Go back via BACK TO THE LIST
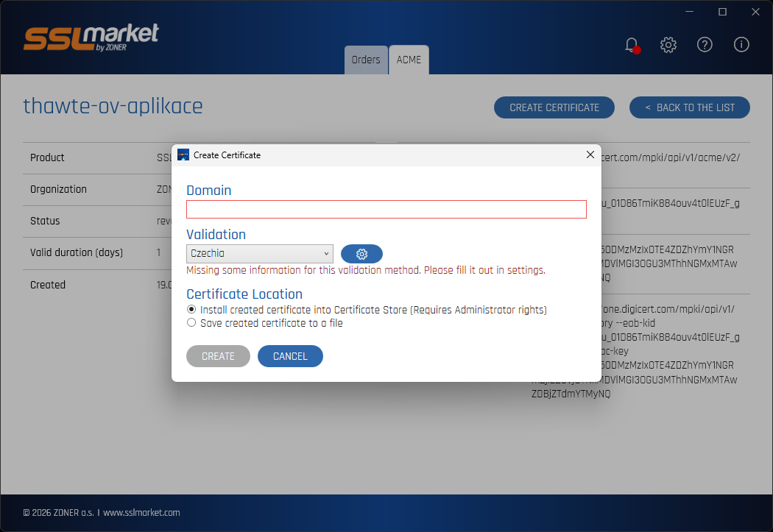Image resolution: width=773 pixels, height=532 pixels. coord(689,107)
